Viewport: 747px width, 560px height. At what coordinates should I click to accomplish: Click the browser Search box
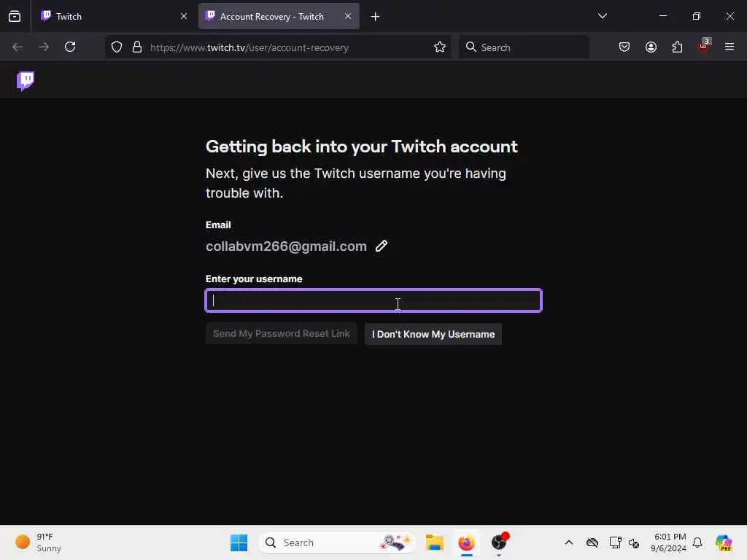pyautogui.click(x=524, y=47)
